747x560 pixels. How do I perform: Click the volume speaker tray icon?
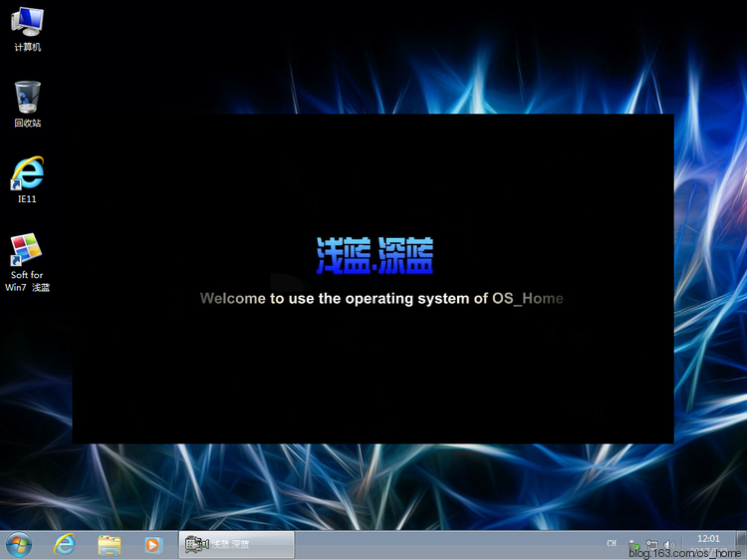668,545
